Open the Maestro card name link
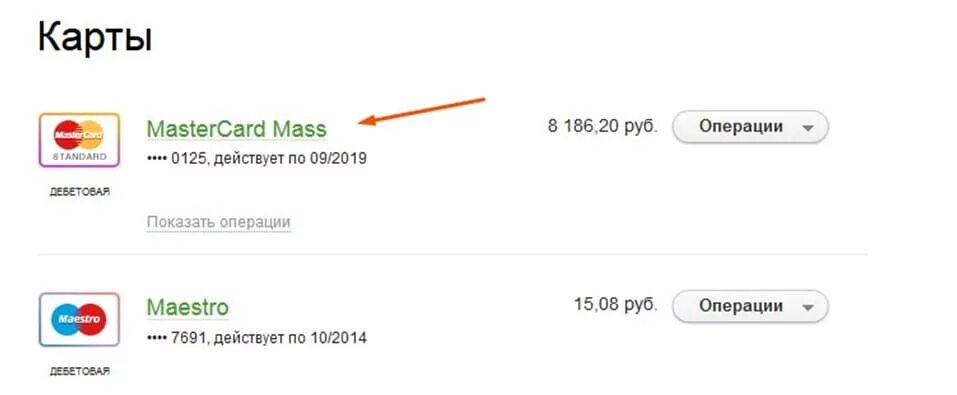This screenshot has width=957, height=395. pyautogui.click(x=188, y=306)
